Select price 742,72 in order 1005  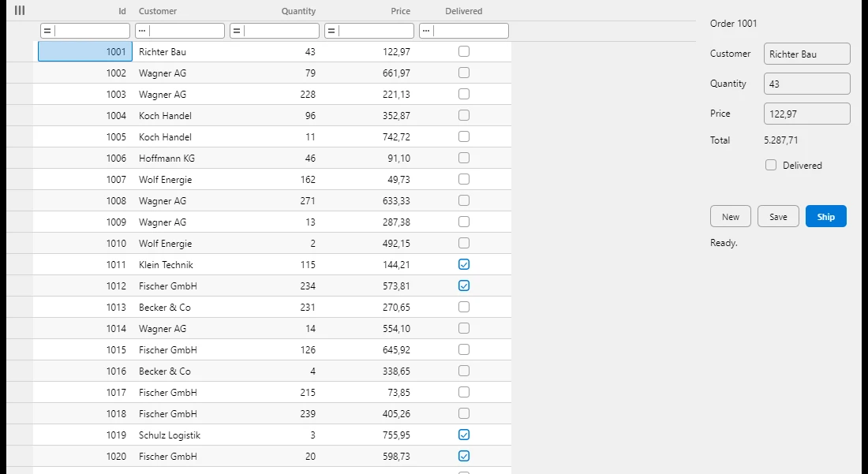coord(369,136)
